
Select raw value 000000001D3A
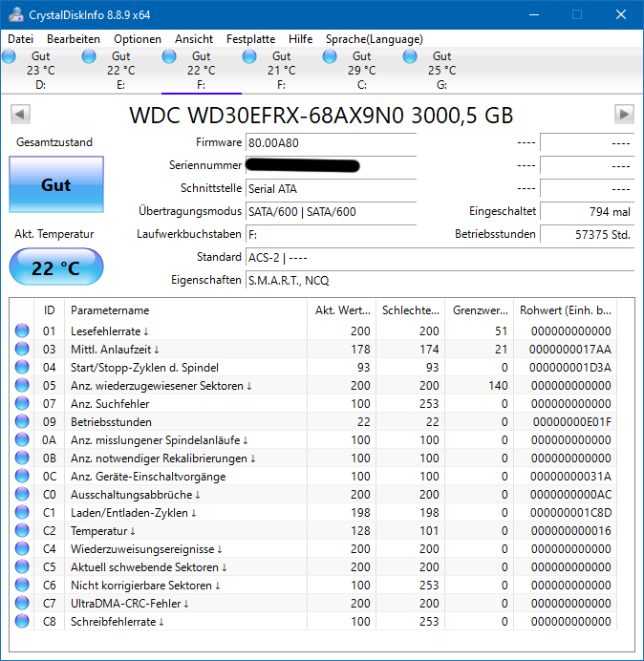point(570,368)
